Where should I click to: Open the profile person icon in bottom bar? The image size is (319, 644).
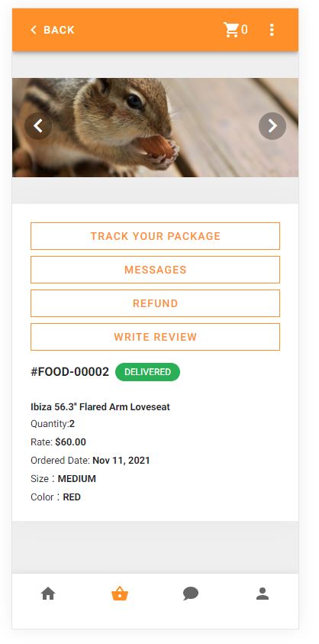(263, 594)
